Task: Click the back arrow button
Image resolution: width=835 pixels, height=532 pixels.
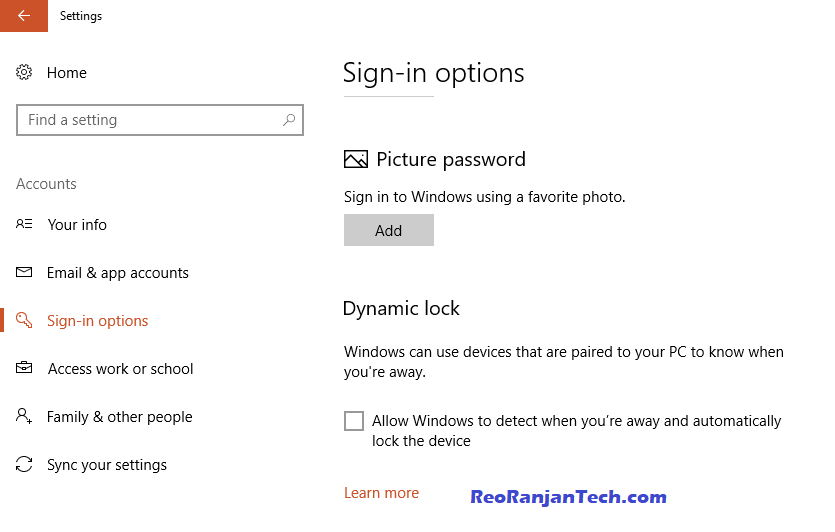Action: click(24, 16)
